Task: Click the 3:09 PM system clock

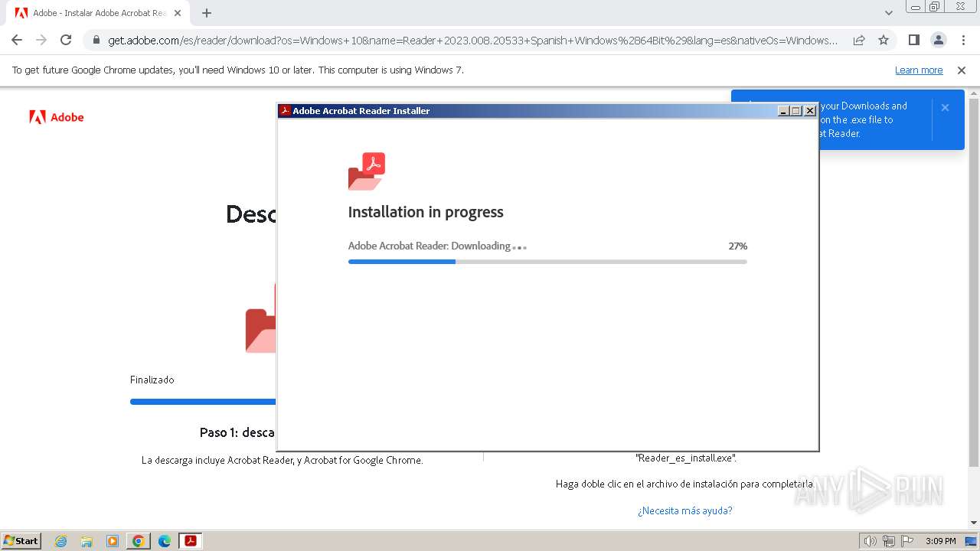Action: (940, 541)
